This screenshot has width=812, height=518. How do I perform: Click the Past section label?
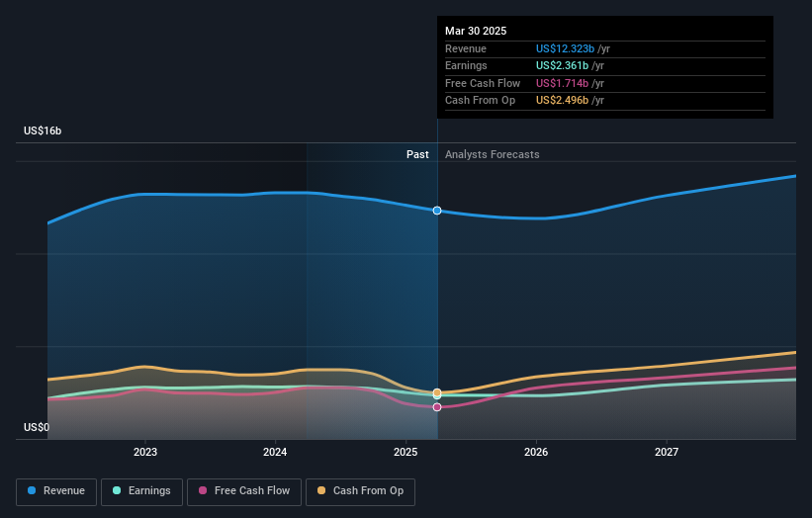(x=417, y=155)
